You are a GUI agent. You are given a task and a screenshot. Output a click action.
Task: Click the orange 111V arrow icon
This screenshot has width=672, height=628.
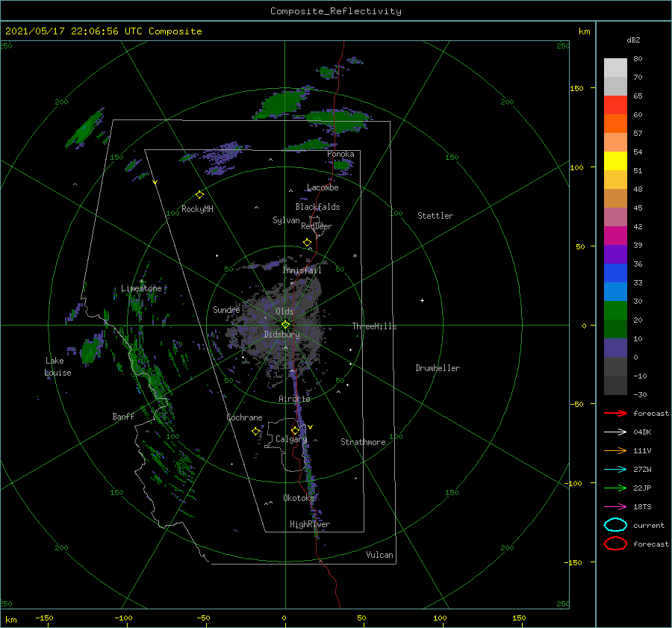tap(615, 450)
